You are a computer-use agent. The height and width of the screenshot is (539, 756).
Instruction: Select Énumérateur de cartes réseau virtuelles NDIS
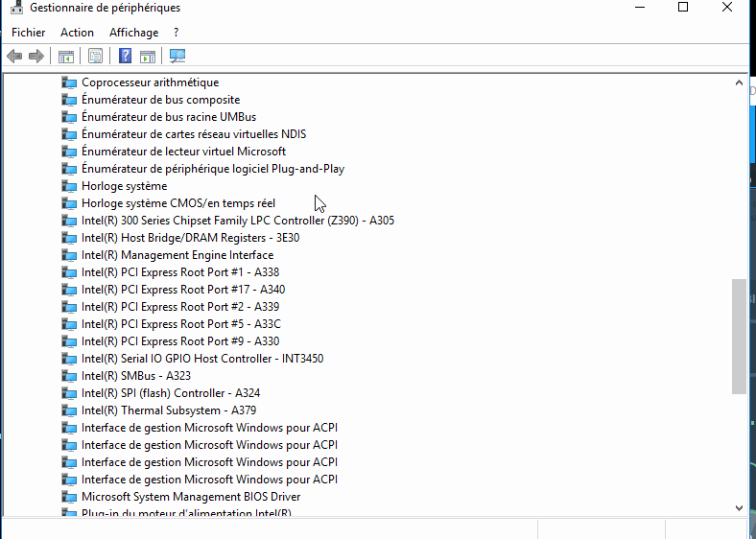[x=194, y=134]
